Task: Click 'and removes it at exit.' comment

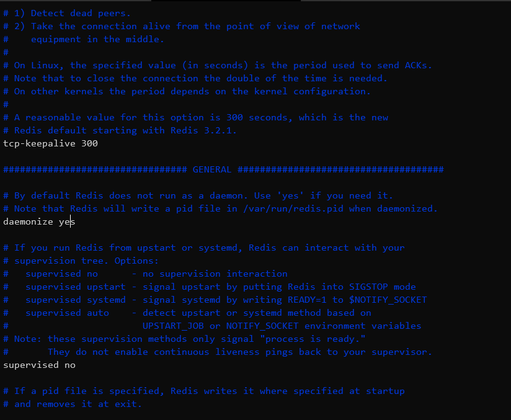Action: [78, 404]
